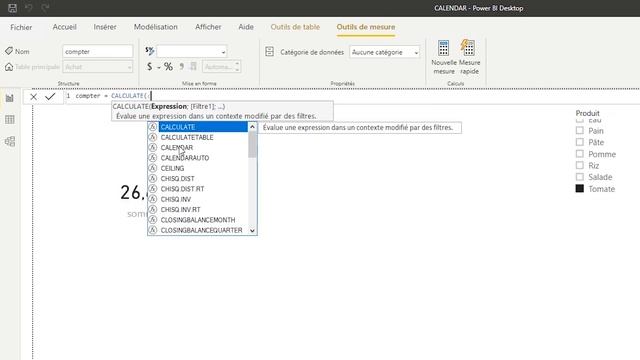Switch to the Insérer tab
The image size is (640, 360).
(x=105, y=27)
